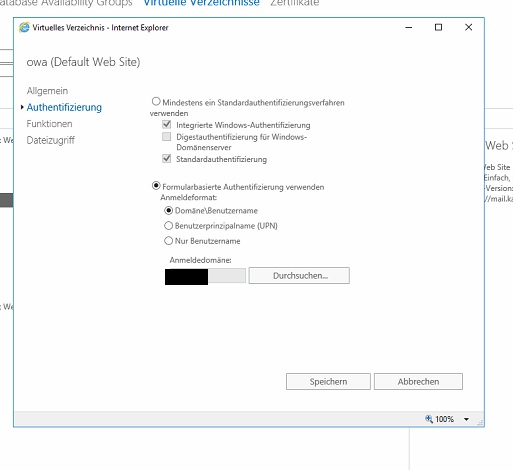Click the Speichern button
Image resolution: width=513 pixels, height=470 pixels.
pos(328,381)
